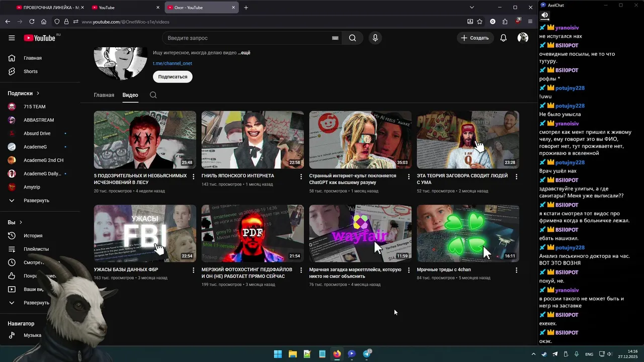Viewport: 644px width, 362px height.
Task: Open video options for 'ГНИЛЬ ЯПОНСКОГО ИНТЕРНЕТА'
Action: tap(301, 176)
